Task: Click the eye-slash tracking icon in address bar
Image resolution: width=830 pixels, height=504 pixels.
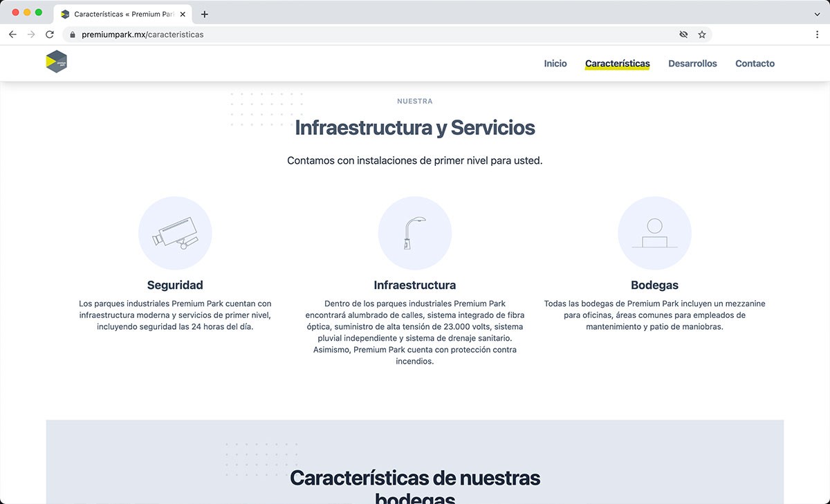Action: (x=683, y=35)
